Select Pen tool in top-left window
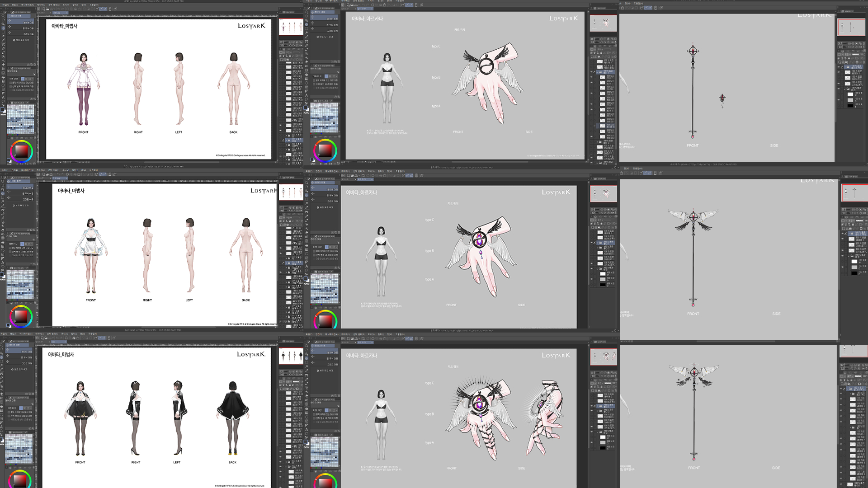The height and width of the screenshot is (488, 868). (3, 48)
